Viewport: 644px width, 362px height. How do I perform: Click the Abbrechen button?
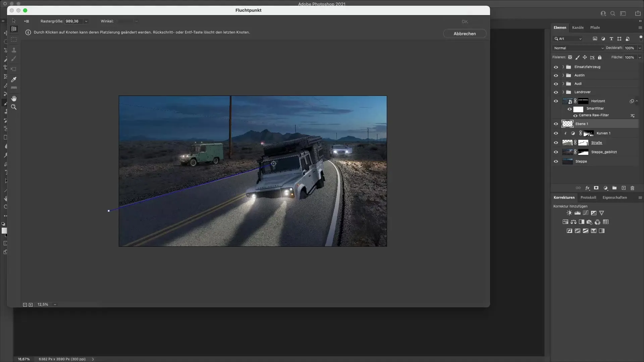[x=464, y=34]
